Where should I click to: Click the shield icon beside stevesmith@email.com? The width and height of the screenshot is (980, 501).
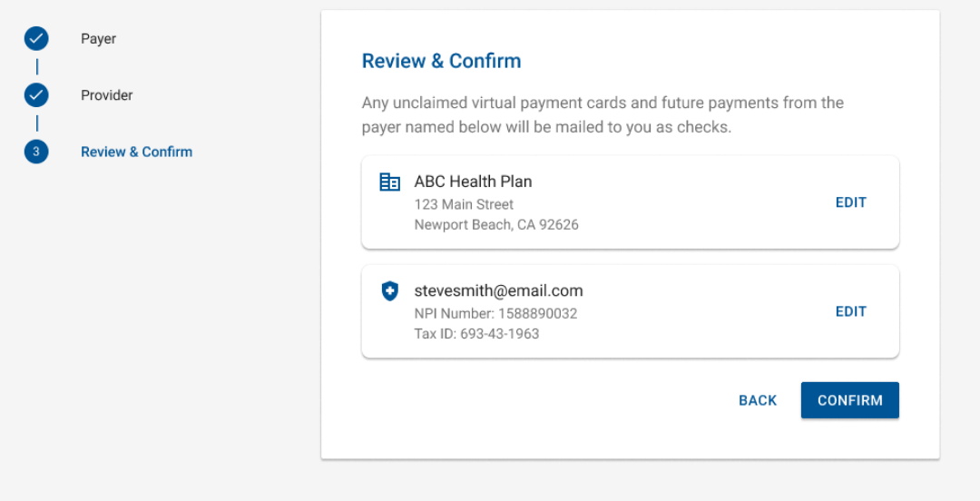(390, 290)
